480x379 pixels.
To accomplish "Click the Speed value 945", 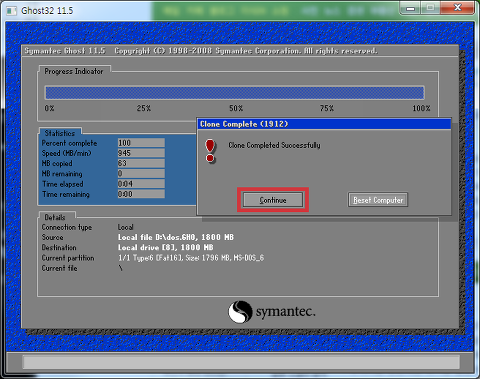I will pyautogui.click(x=141, y=153).
